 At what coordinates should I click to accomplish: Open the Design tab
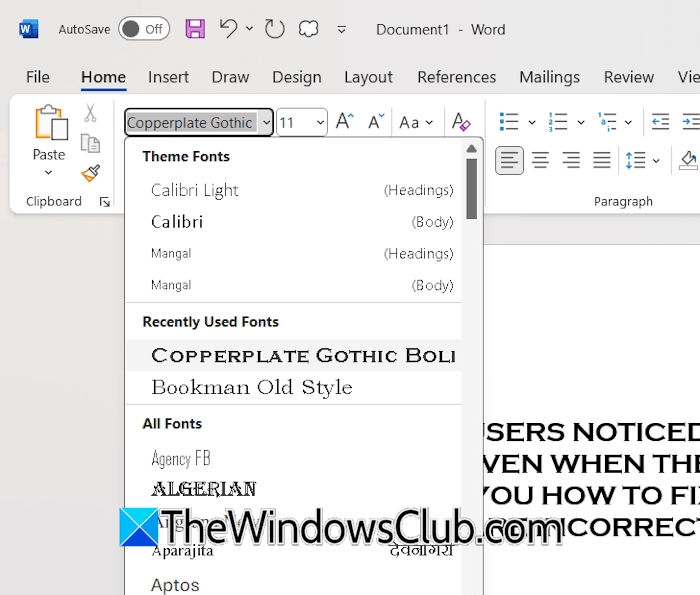(297, 77)
